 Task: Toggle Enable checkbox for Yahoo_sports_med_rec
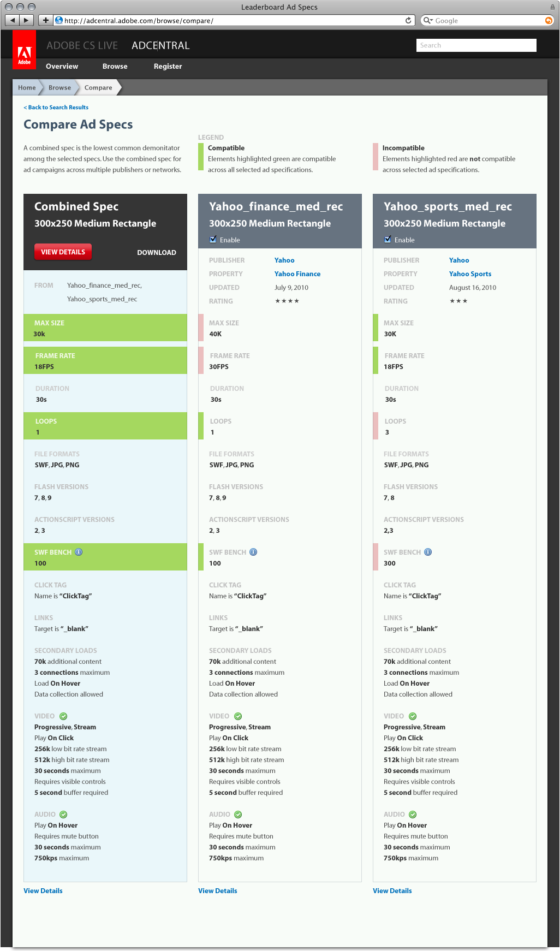(388, 240)
